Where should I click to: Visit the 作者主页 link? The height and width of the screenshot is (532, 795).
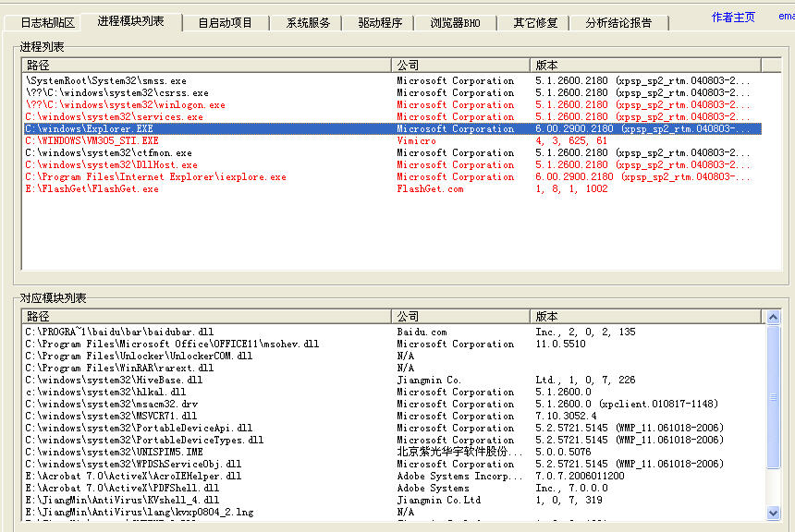733,18
